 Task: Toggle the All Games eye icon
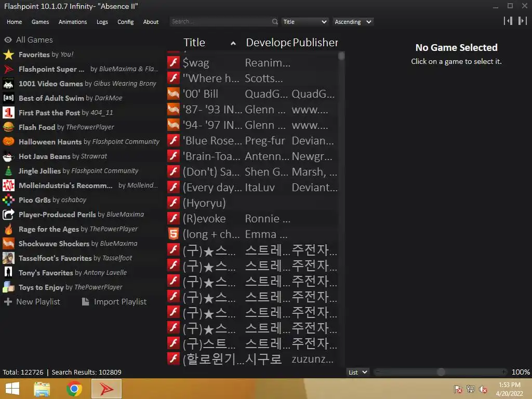pyautogui.click(x=8, y=40)
